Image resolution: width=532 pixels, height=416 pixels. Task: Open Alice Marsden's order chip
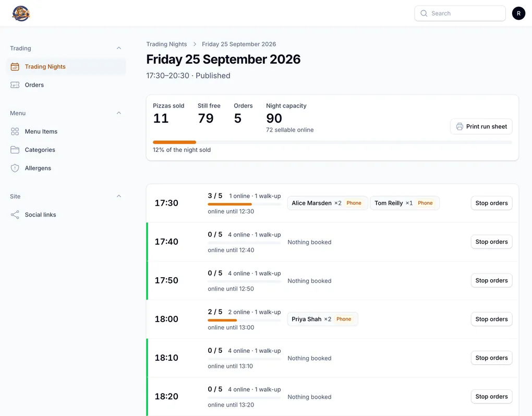(328, 203)
